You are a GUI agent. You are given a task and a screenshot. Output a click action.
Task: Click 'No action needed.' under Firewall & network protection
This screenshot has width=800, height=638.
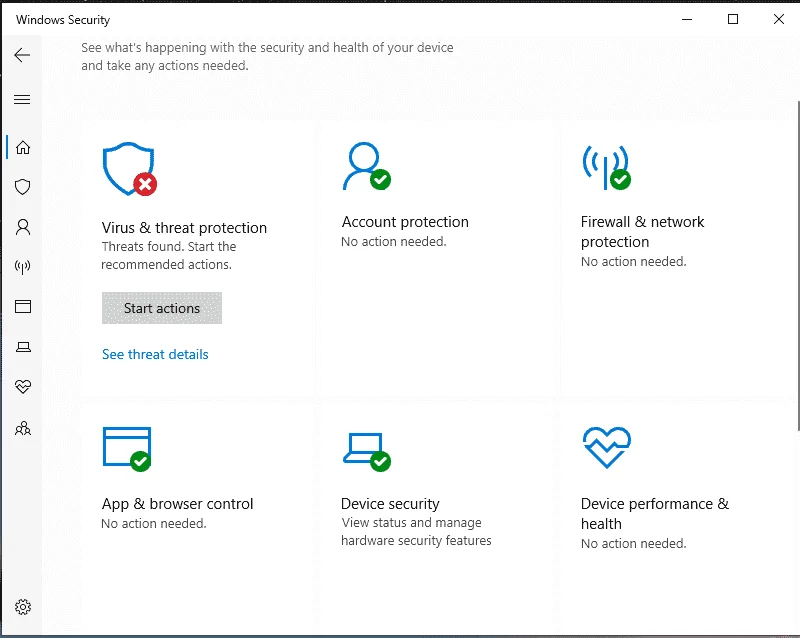pos(634,261)
